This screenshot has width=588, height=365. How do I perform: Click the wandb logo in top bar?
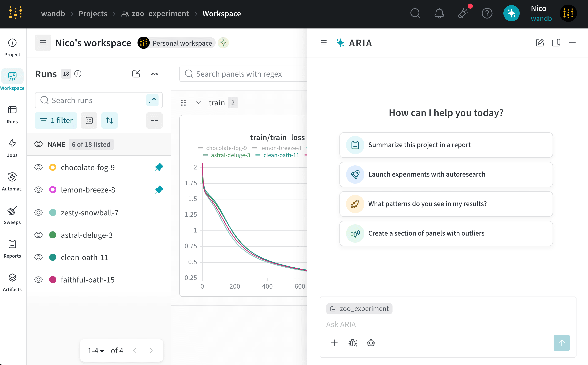pos(16,13)
